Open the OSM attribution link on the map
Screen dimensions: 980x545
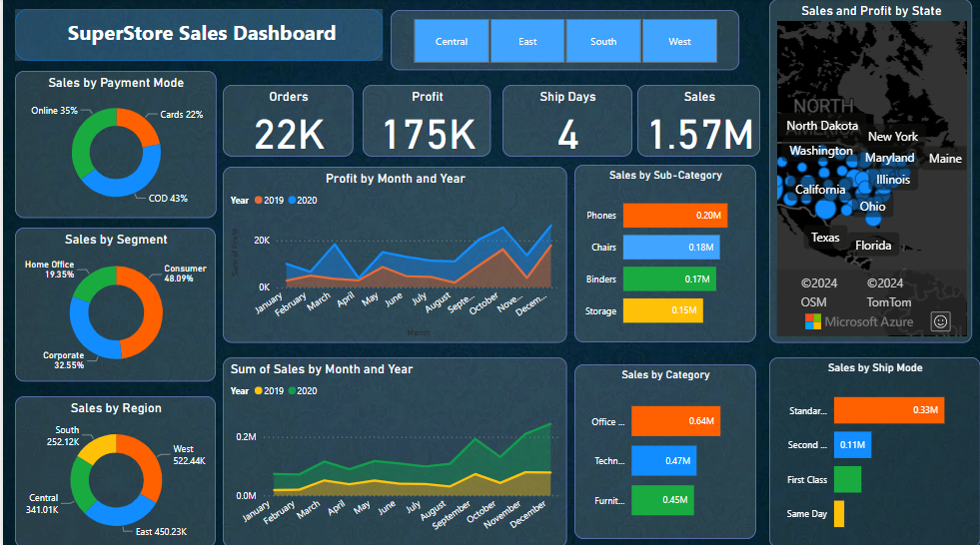click(813, 301)
